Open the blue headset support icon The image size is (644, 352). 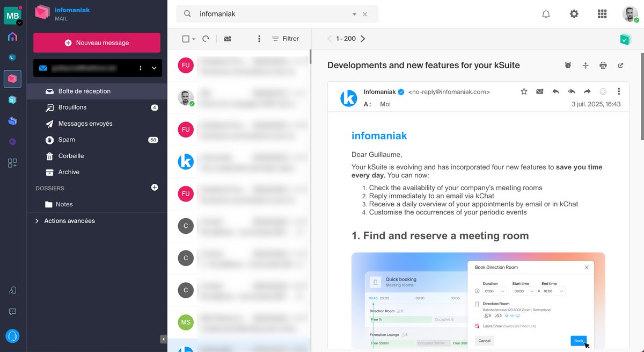12,336
